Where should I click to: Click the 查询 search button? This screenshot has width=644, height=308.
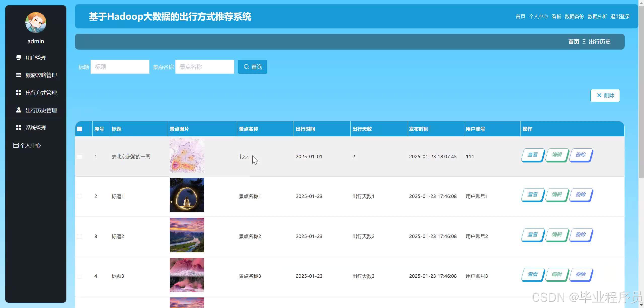(x=253, y=67)
